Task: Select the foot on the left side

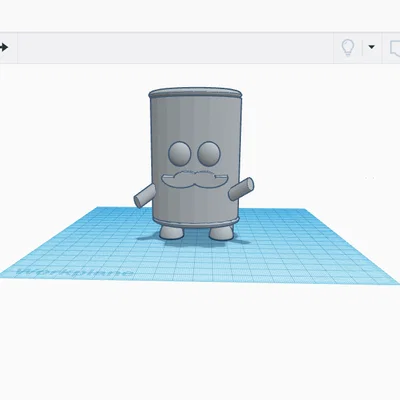Action: coord(171,232)
